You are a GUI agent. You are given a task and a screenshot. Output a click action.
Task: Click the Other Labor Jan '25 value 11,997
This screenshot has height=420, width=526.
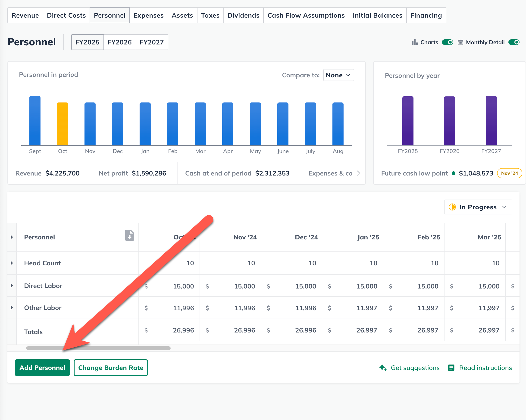point(367,308)
